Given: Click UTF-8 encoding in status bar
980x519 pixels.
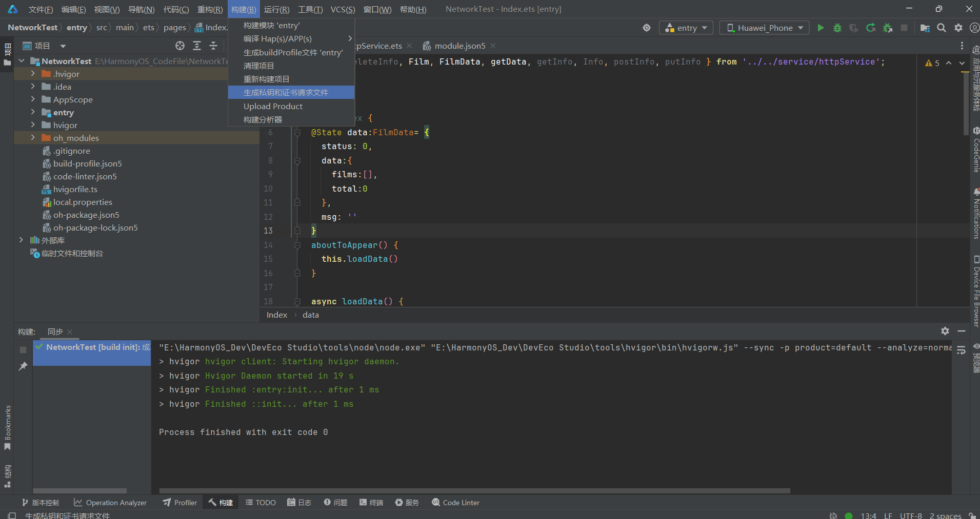Looking at the screenshot, I should click(x=911, y=515).
